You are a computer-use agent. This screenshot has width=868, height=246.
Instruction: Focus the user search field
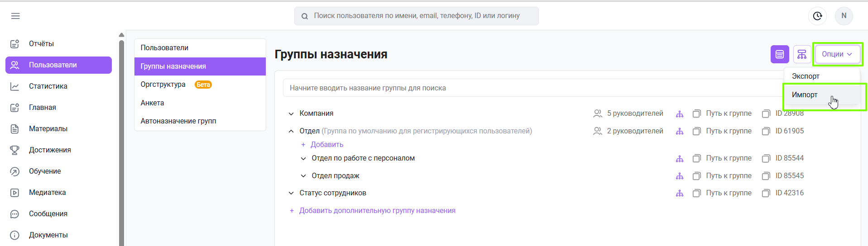click(417, 16)
